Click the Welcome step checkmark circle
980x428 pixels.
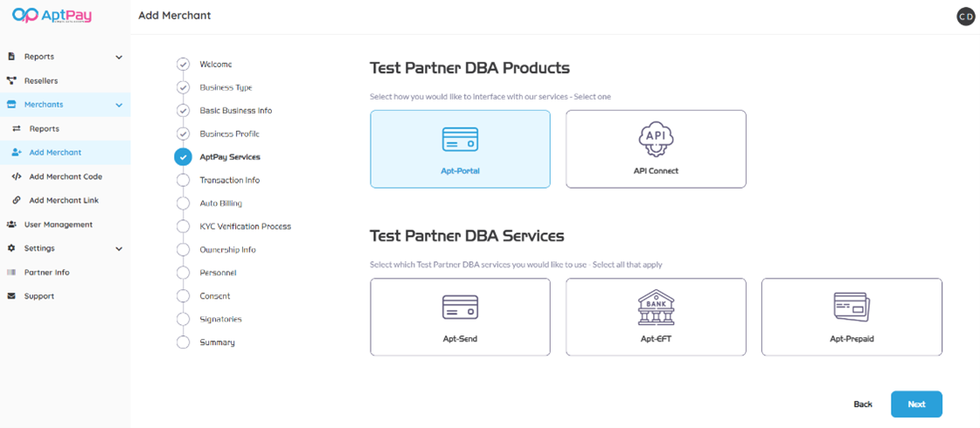(x=183, y=65)
